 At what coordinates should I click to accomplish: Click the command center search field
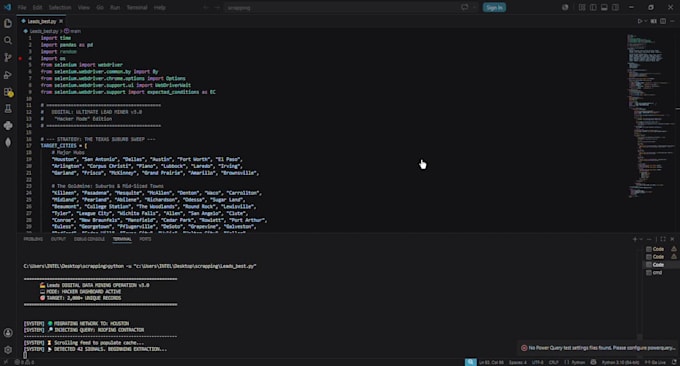[x=342, y=7]
